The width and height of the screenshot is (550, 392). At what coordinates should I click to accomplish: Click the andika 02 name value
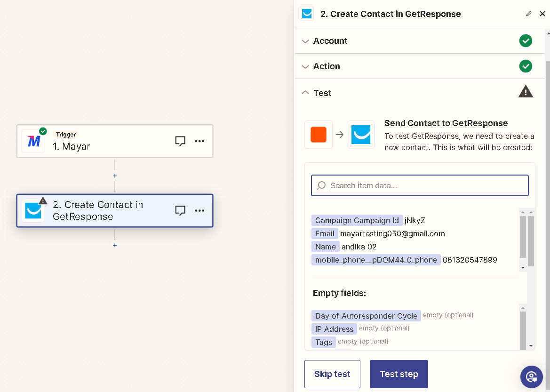359,247
